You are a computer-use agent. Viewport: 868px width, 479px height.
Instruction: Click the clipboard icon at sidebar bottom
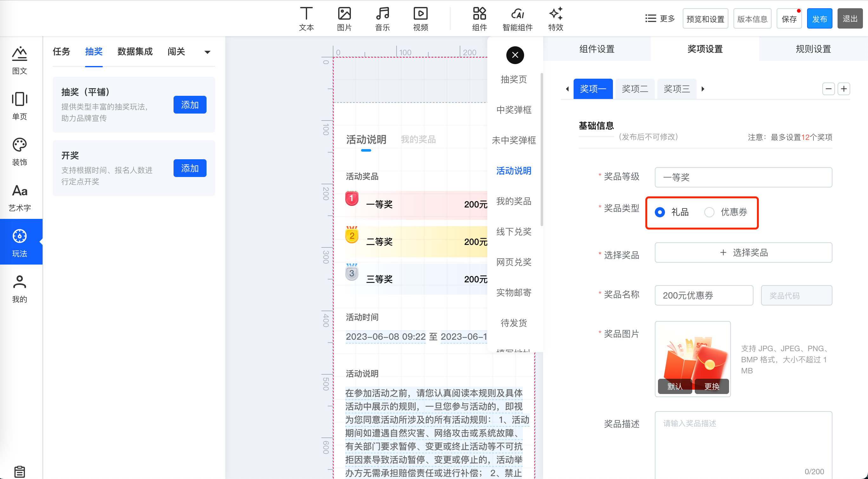20,472
